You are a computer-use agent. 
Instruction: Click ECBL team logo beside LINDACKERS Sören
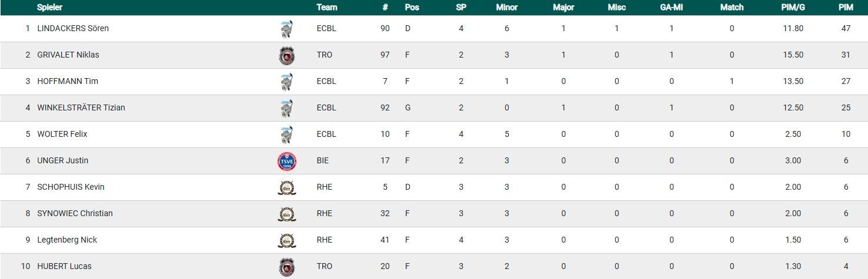point(287,29)
